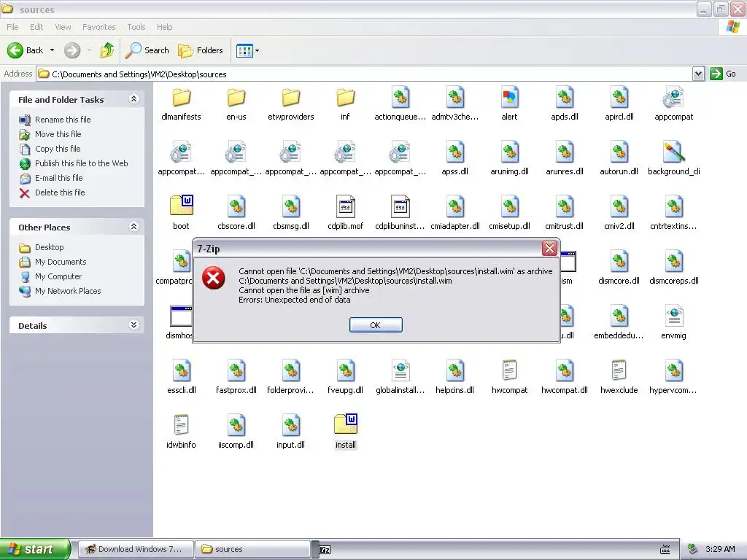747x560 pixels.
Task: Open the File menu
Action: coord(12,27)
